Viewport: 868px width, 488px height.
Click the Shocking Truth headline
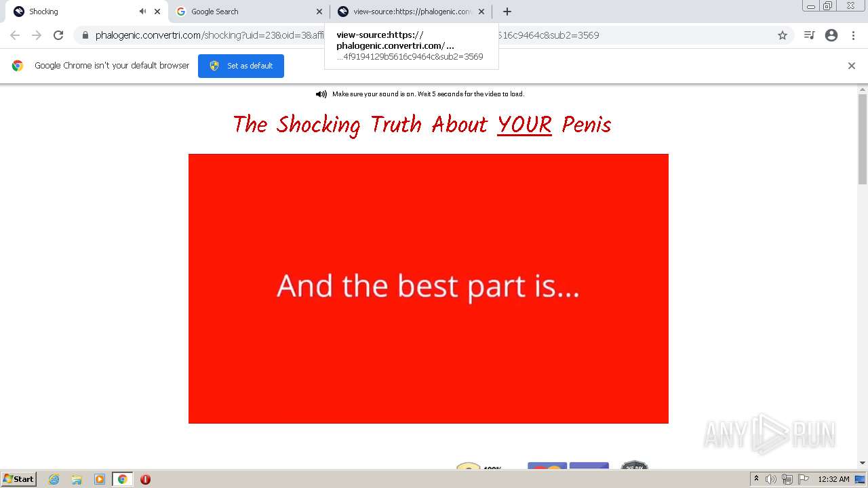[422, 125]
